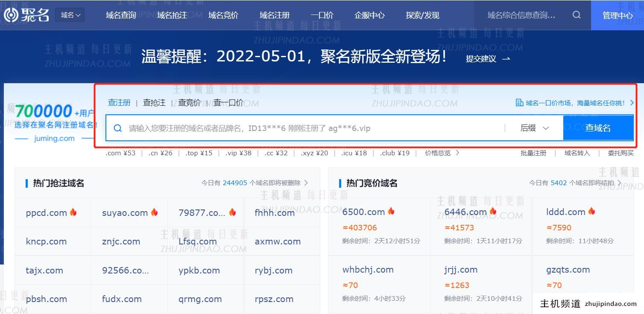Open the 域名抢注 menu
Screen dimensions: 644x314
(172, 15)
